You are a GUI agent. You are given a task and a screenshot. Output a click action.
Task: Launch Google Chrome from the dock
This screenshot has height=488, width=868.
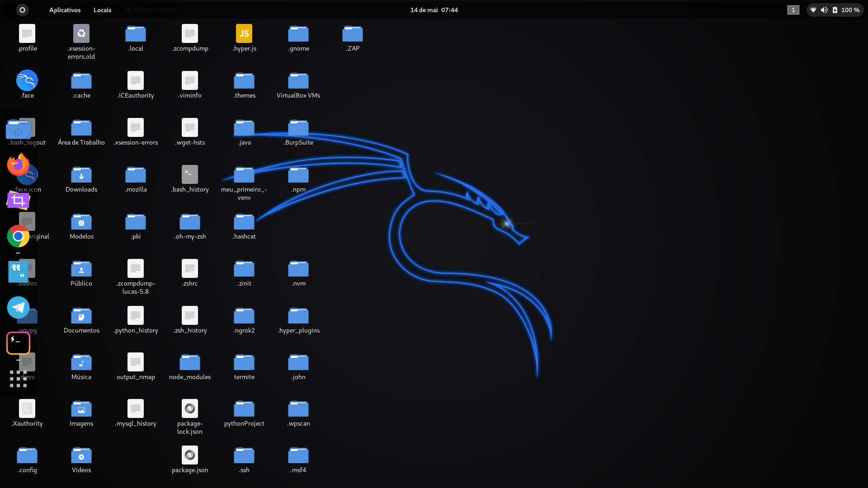pos(18,236)
